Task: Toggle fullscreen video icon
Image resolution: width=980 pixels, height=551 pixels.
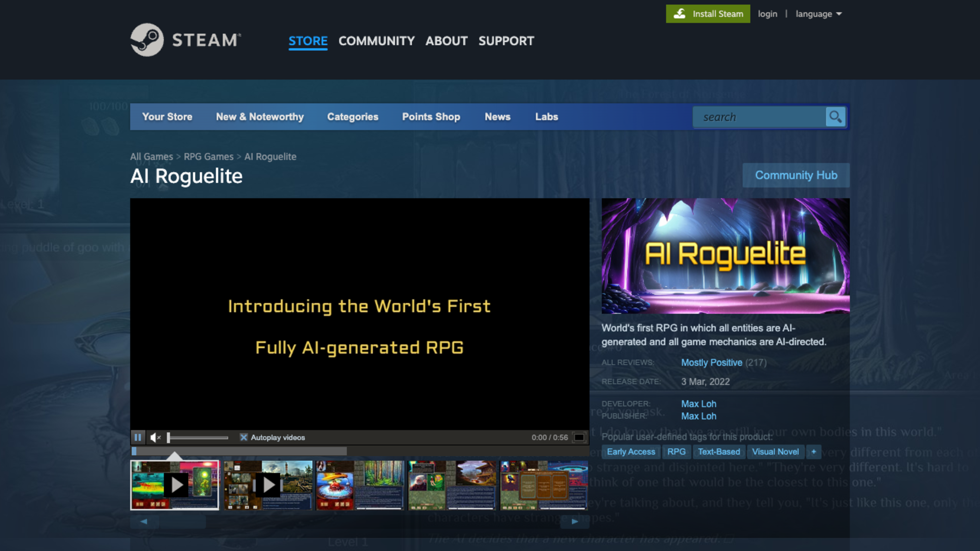Action: 579,437
